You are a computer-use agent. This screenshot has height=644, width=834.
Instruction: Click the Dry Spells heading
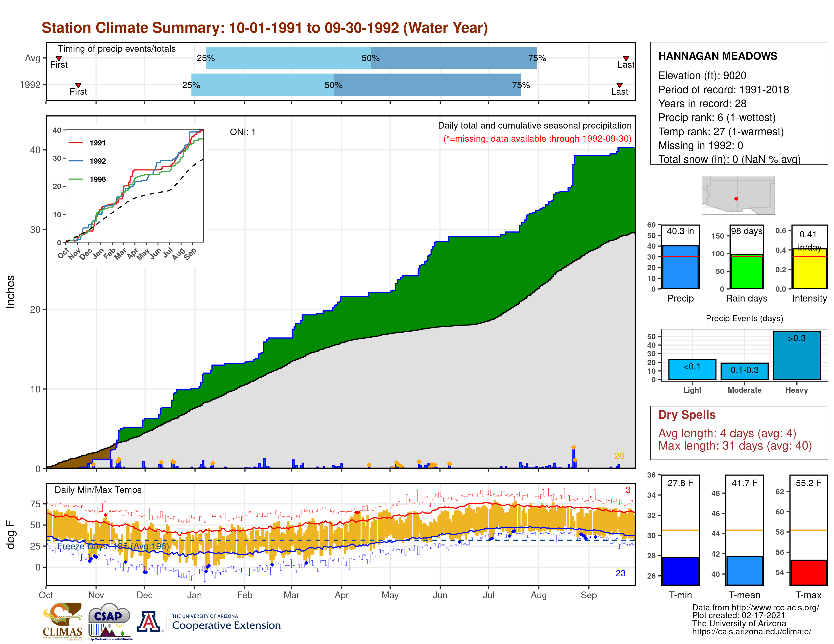click(687, 415)
